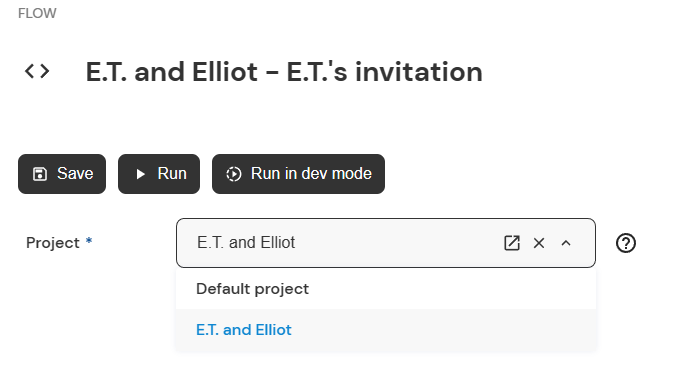673x387 pixels.
Task: Click the flow title E.T.'s invitation heading
Action: (x=284, y=71)
